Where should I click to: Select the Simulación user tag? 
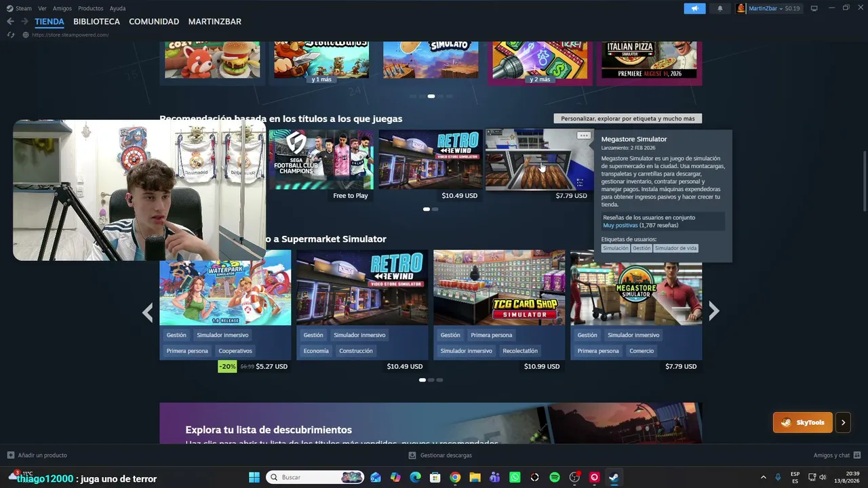[616, 248]
